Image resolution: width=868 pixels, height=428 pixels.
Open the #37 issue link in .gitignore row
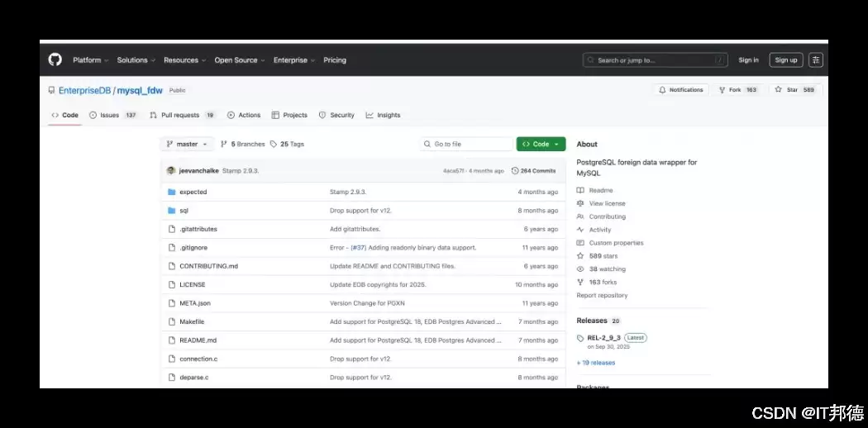pos(358,248)
